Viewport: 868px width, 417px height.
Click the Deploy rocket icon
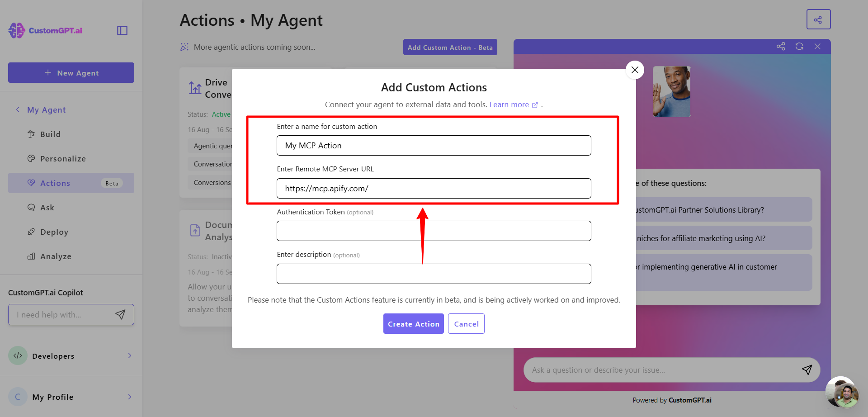click(x=31, y=232)
